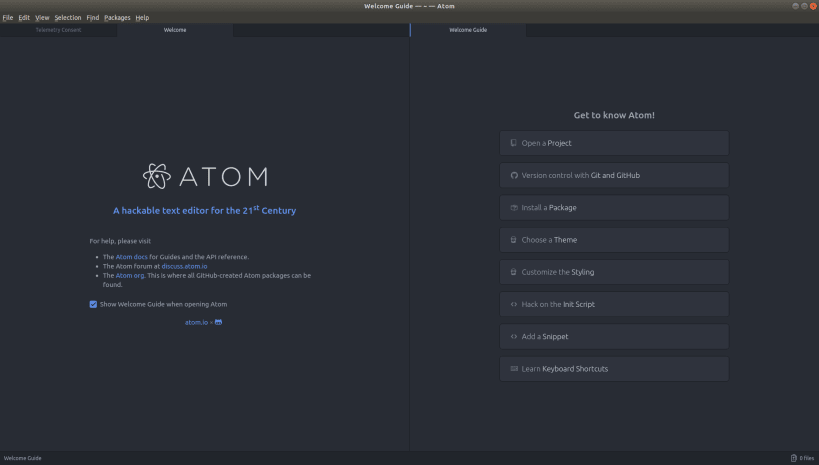Close the Atom window
Viewport: 819px width, 465px height.
click(813, 6)
